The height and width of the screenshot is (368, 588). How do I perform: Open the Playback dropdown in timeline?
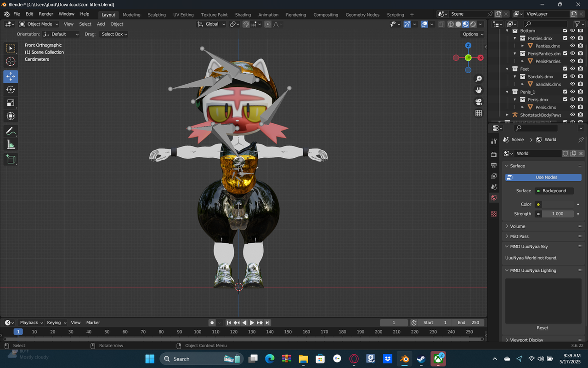click(x=31, y=322)
